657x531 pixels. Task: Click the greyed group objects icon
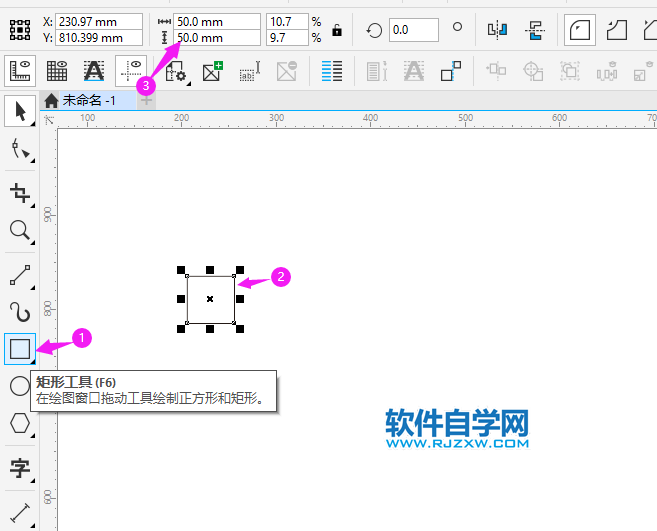click(570, 71)
